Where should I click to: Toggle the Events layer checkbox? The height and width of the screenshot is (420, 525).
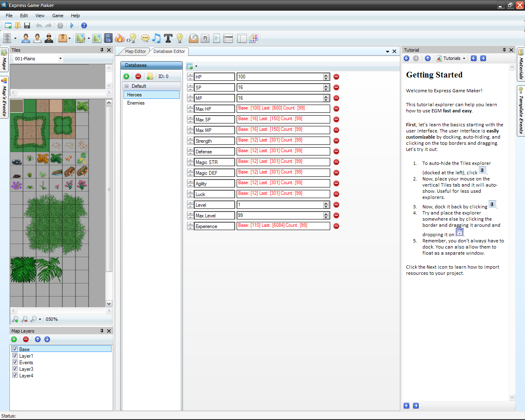tap(15, 362)
